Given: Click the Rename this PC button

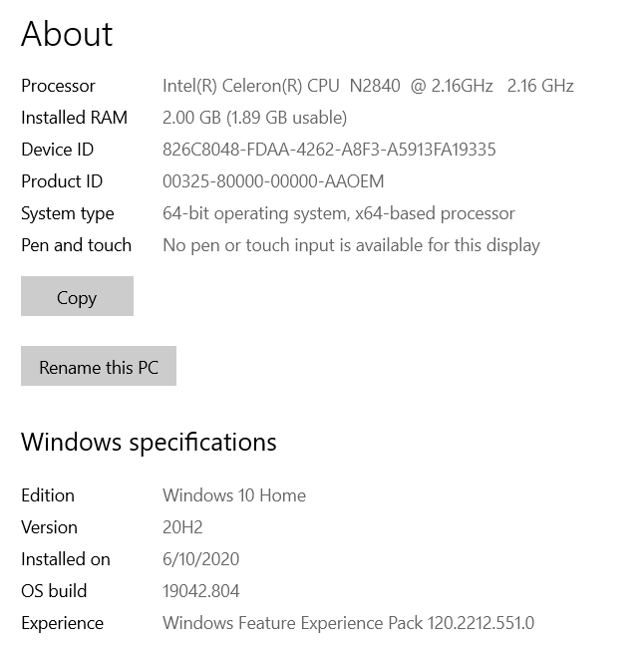Looking at the screenshot, I should (99, 366).
